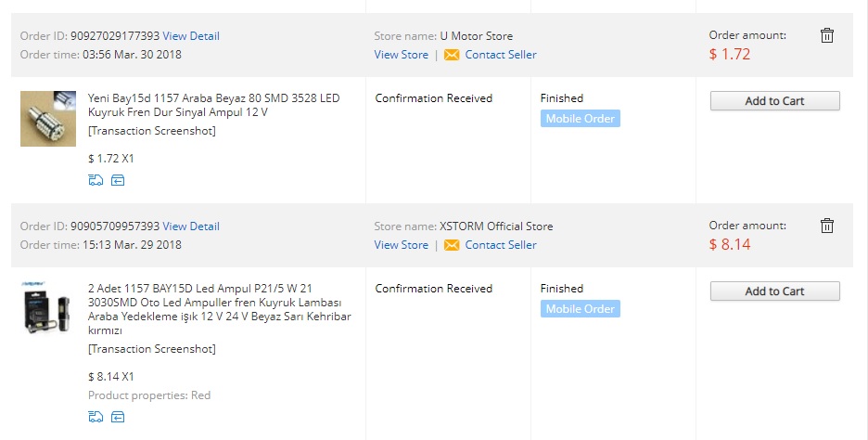Visit U Motor Store via View Store
Screen dimensions: 868x440
pos(401,55)
